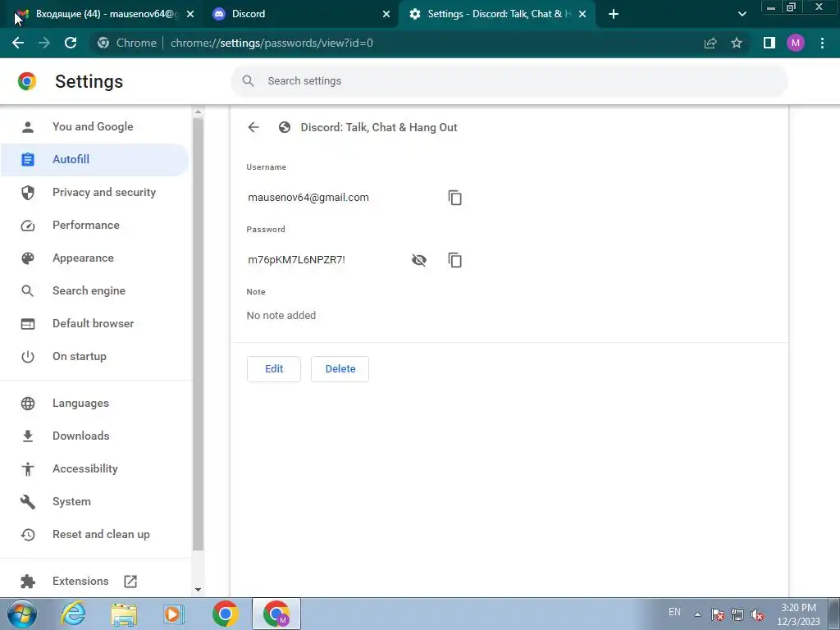
Task: Click the username mausenov64@gmail.com text
Action: point(308,197)
